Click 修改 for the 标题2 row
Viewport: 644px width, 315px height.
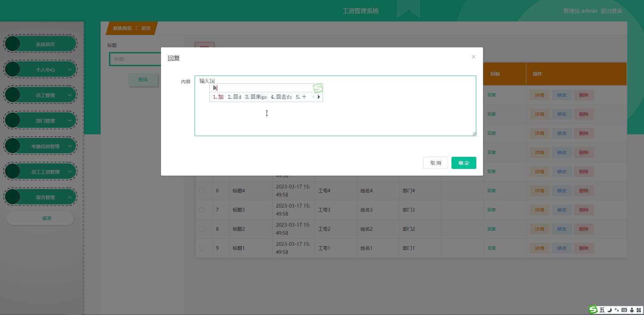562,229
